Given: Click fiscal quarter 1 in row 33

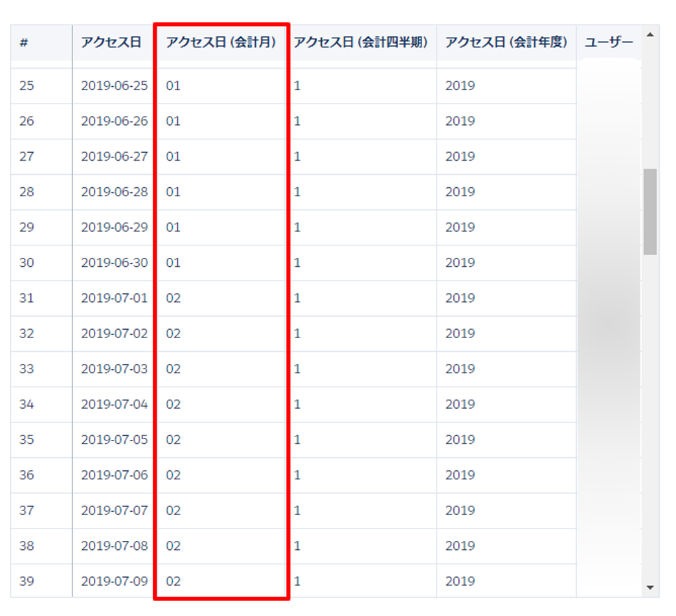Looking at the screenshot, I should [x=297, y=369].
